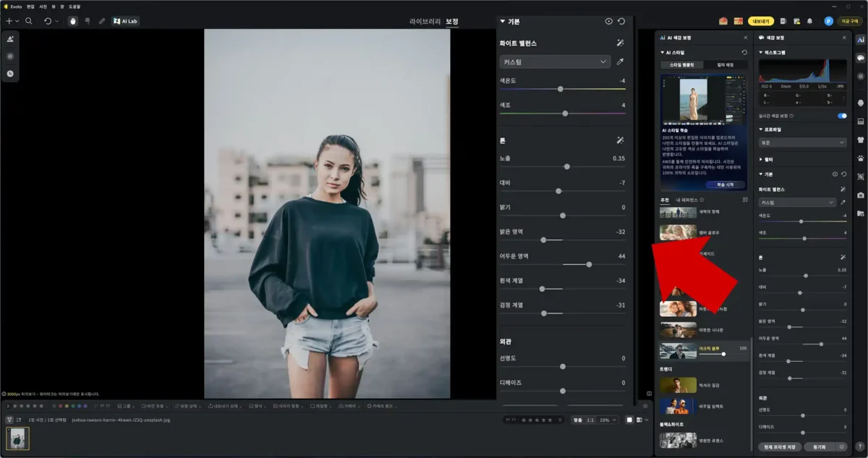Click the white balance eyedropper in 기본 panel
Image resolution: width=868 pixels, height=458 pixels.
620,62
